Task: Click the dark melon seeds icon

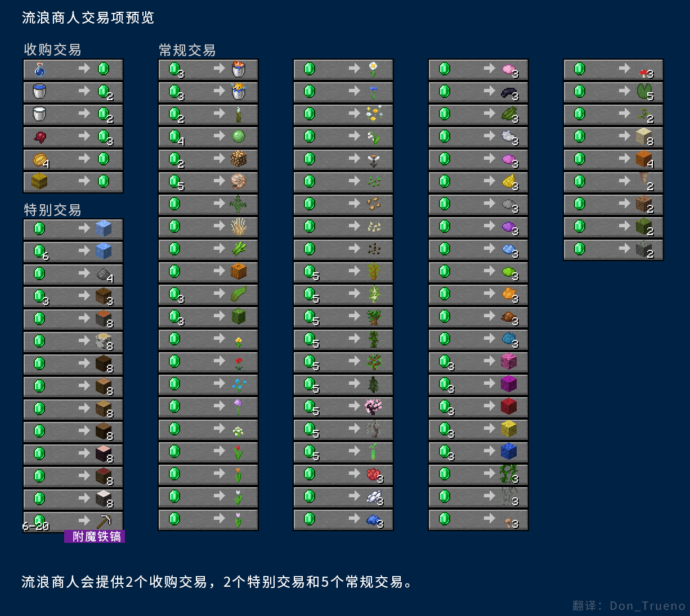Action: tap(373, 249)
